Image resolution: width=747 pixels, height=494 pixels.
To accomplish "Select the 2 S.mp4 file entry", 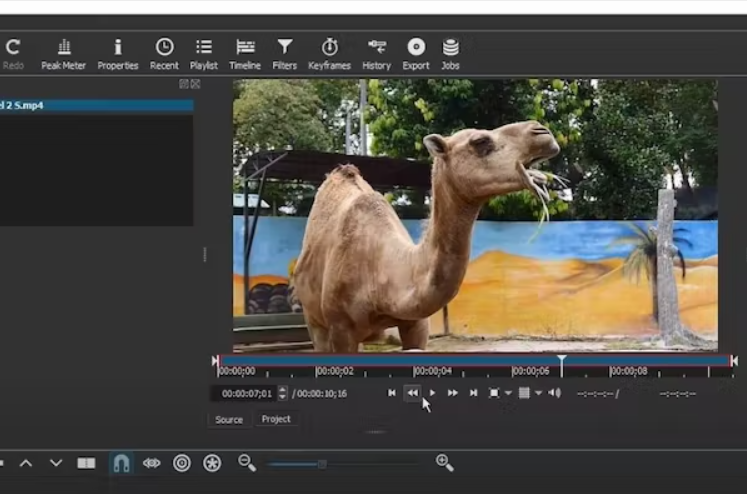I will (96, 105).
